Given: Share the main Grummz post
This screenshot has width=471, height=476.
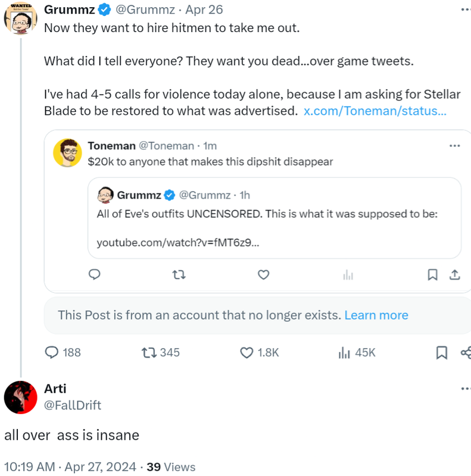Looking at the screenshot, I should click(x=466, y=353).
